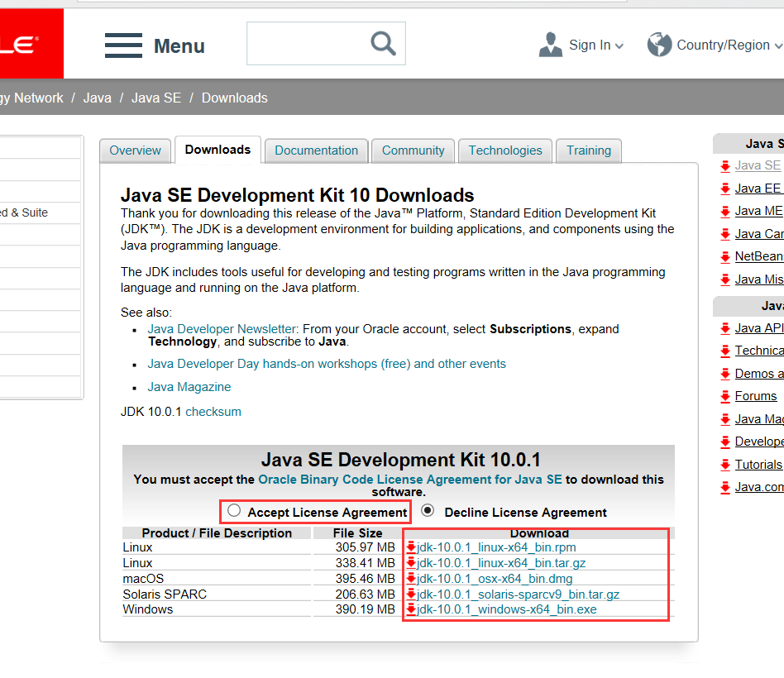Image resolution: width=784 pixels, height=678 pixels.
Task: Open the NetBeans sidebar link
Action: pos(759,256)
